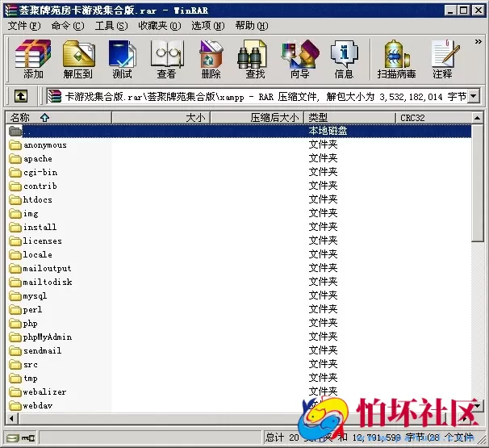Click the View (查看) toolbar icon
Image resolution: width=489 pixels, height=448 pixels.
pos(166,59)
